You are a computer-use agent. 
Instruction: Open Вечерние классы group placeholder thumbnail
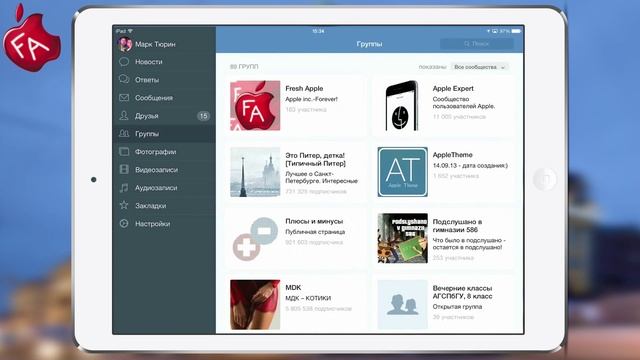coord(402,304)
